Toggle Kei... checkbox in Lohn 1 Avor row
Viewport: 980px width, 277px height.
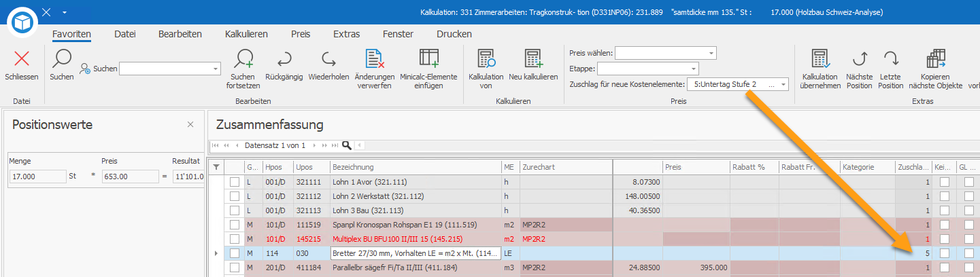coord(945,182)
